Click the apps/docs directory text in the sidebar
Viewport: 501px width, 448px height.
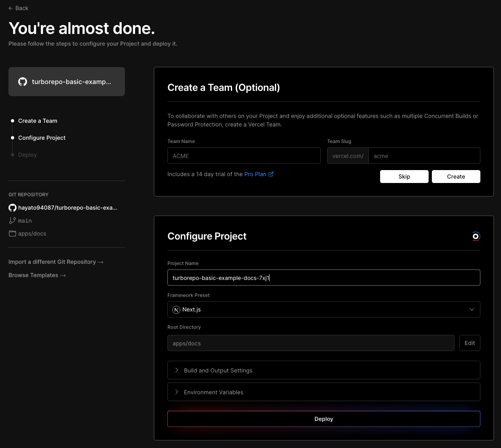tap(32, 233)
